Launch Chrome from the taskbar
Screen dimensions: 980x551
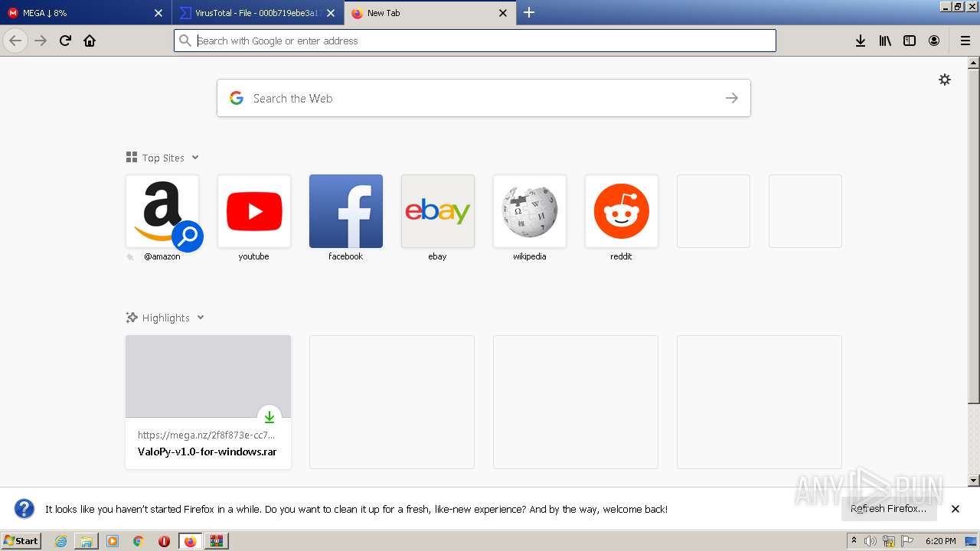coord(138,541)
